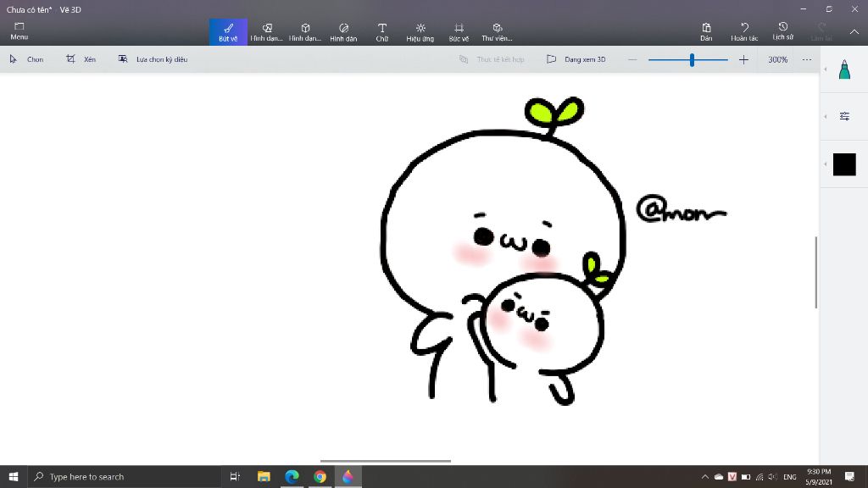Open the three-dots more options menu
Image resolution: width=868 pixels, height=488 pixels.
(x=807, y=59)
